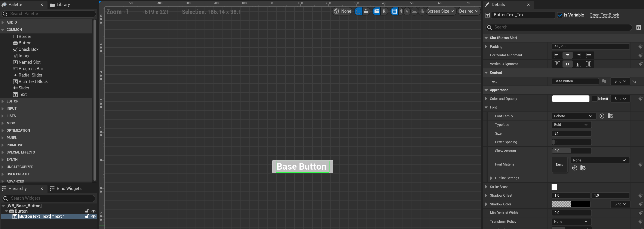Click the localization preview globe icon

coord(337,11)
